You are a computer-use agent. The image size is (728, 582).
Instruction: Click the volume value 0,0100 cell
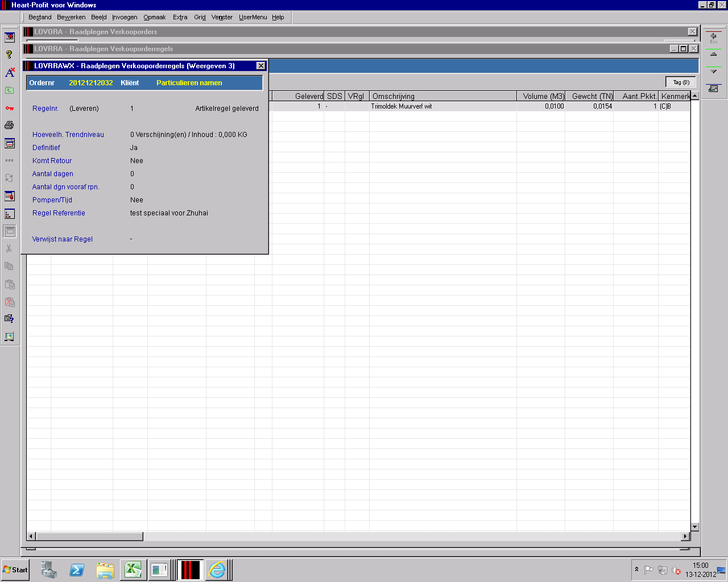(541, 106)
